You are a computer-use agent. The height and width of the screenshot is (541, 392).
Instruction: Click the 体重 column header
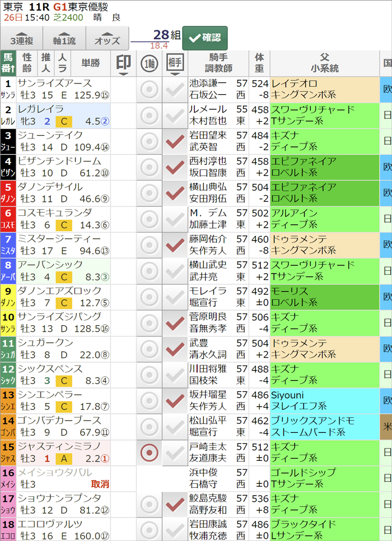point(259,63)
